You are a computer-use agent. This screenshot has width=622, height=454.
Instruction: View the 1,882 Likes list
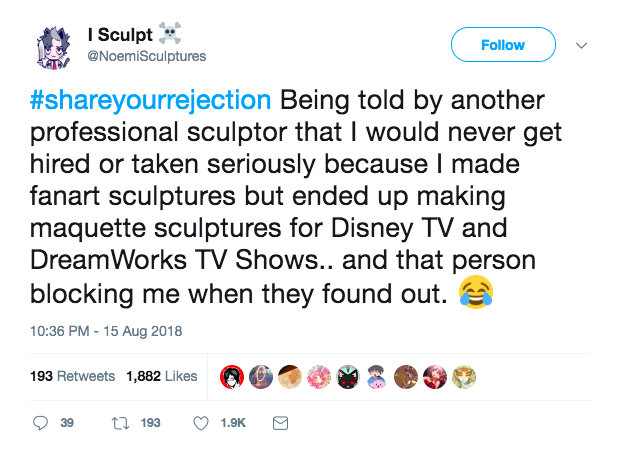point(162,377)
